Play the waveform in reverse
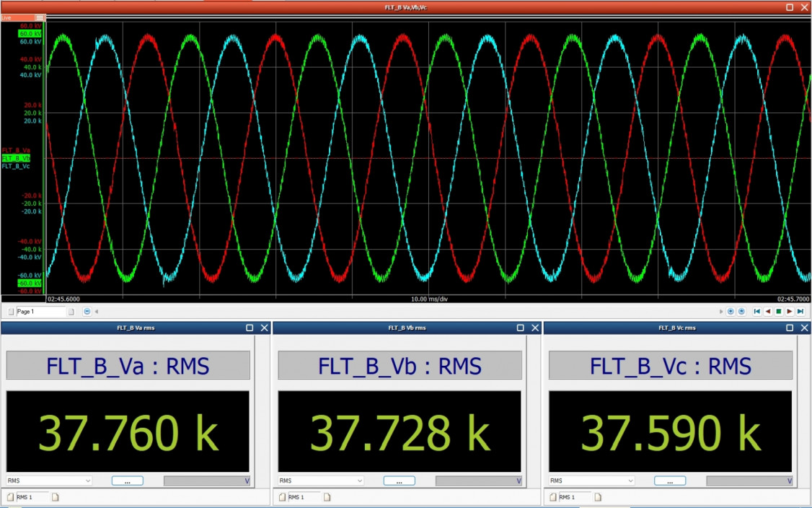 pos(767,311)
